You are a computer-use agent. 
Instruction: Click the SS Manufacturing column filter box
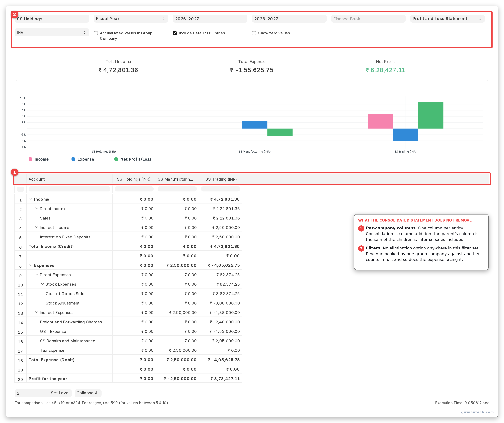click(177, 189)
